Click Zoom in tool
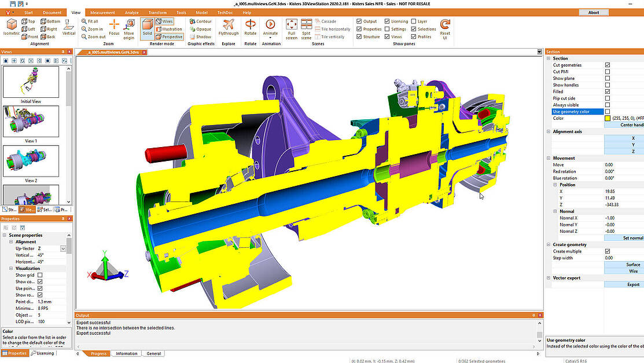644x363 pixels. click(92, 29)
